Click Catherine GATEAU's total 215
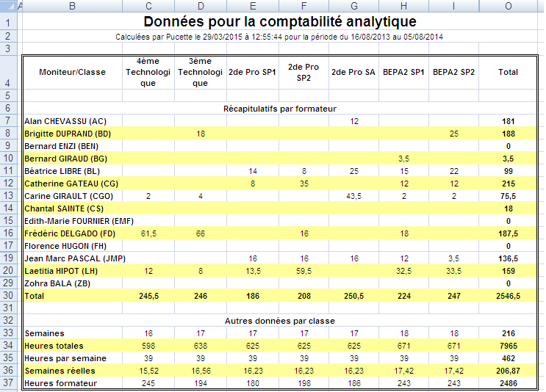This screenshot has width=546, height=392. (x=508, y=184)
